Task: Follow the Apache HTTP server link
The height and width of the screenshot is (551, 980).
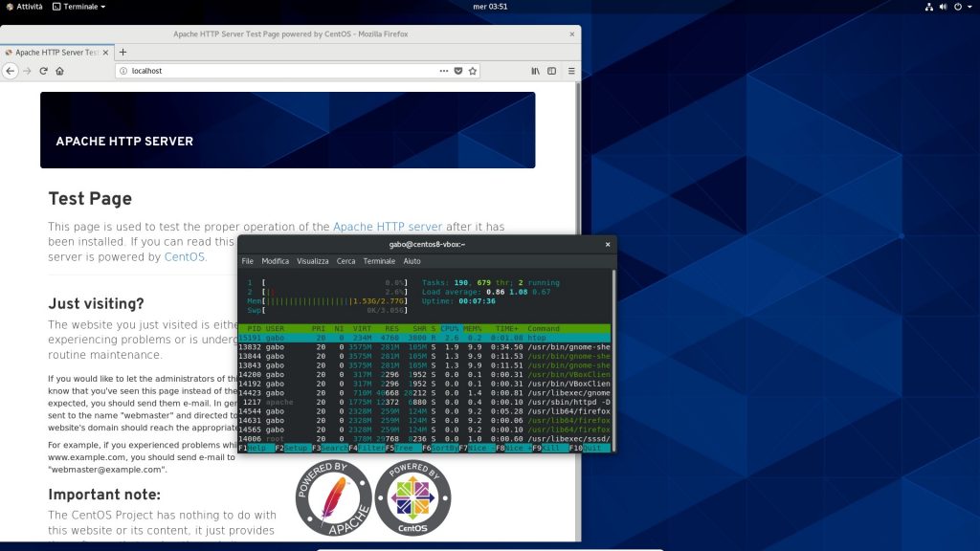Action: tap(388, 227)
